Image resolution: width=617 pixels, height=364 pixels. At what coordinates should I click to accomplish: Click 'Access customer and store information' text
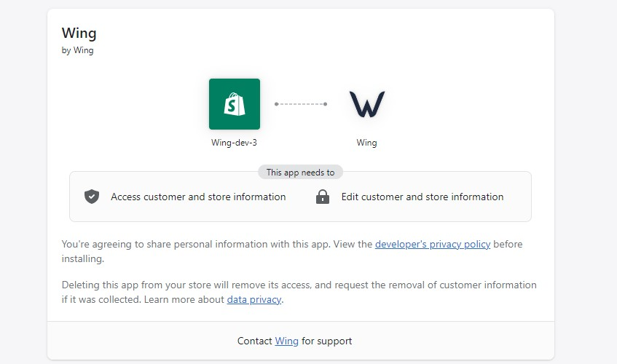(198, 197)
